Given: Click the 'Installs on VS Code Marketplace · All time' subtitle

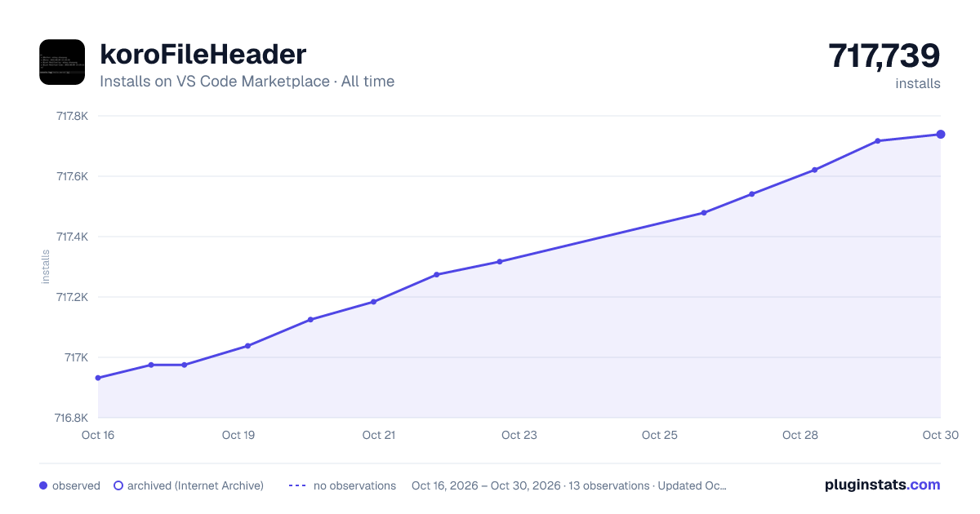Looking at the screenshot, I should [247, 82].
